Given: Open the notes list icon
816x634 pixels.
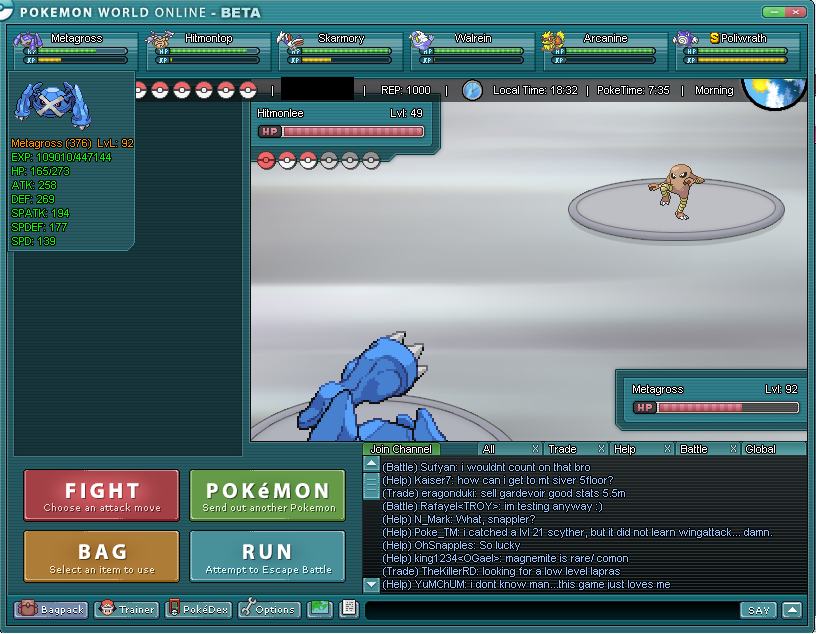Looking at the screenshot, I should 349,608.
